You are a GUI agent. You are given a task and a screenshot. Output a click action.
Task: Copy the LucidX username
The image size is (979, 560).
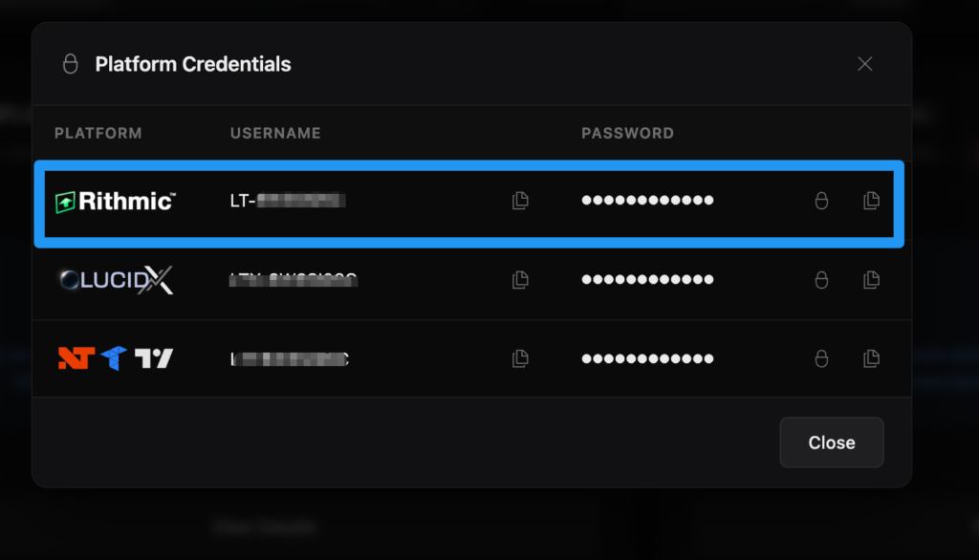point(520,280)
